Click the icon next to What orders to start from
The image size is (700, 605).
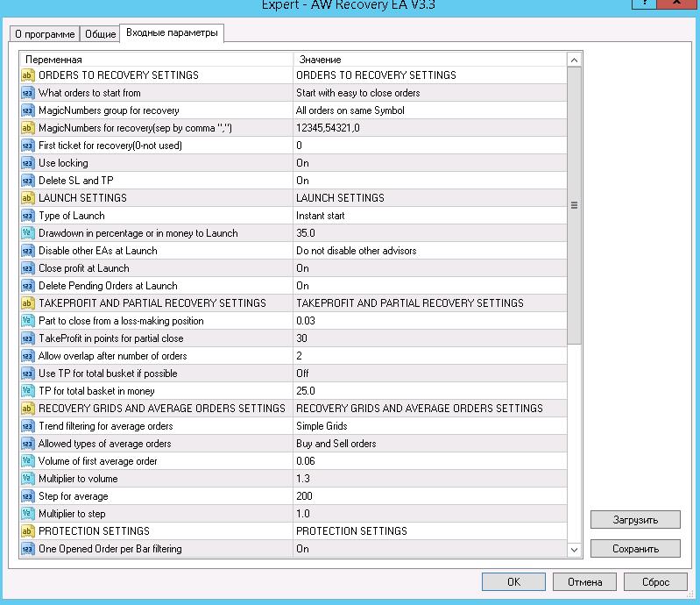pyautogui.click(x=28, y=93)
